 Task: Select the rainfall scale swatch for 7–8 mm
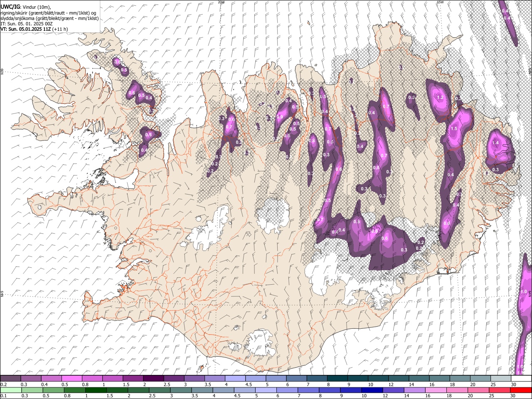pyautogui.click(x=308, y=390)
